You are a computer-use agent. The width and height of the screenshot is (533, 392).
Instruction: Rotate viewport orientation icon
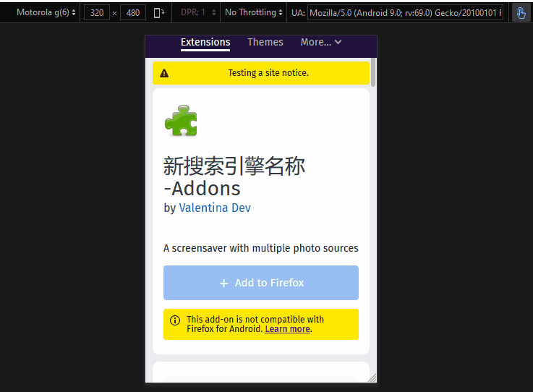[159, 13]
